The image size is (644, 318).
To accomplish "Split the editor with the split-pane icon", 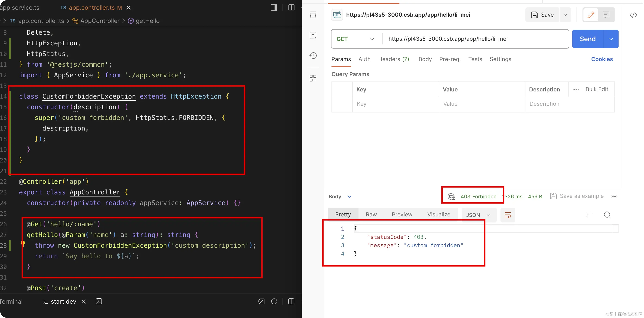I will pos(291,7).
